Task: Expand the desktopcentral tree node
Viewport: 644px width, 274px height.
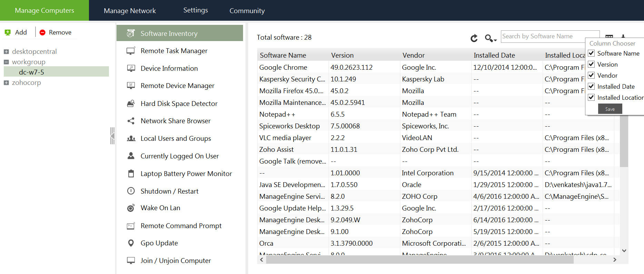Action: pyautogui.click(x=6, y=52)
